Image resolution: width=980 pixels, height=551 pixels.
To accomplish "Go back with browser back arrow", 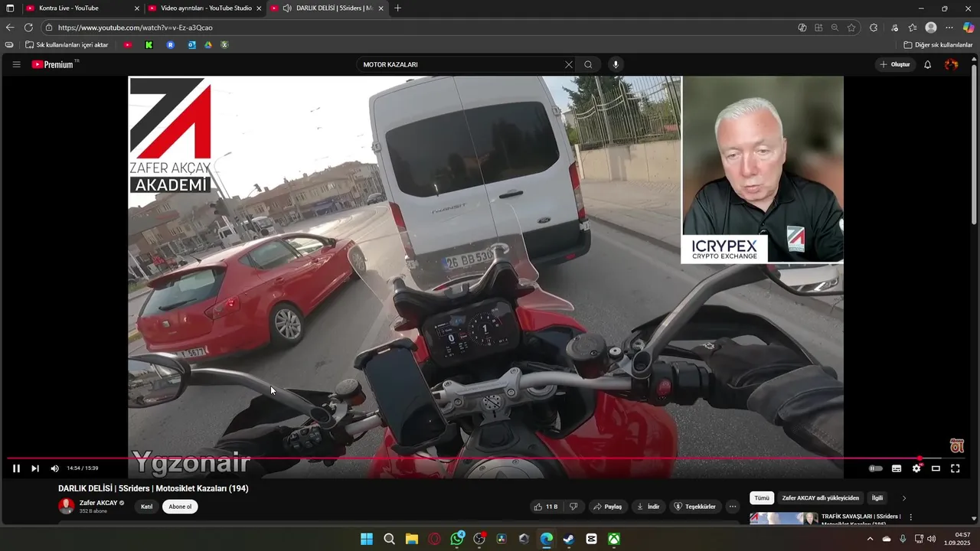I will pos(10,28).
